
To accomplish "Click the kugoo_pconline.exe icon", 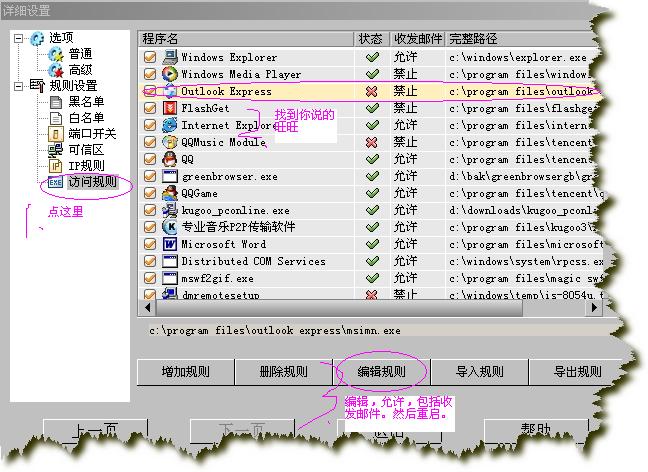I will (170, 210).
